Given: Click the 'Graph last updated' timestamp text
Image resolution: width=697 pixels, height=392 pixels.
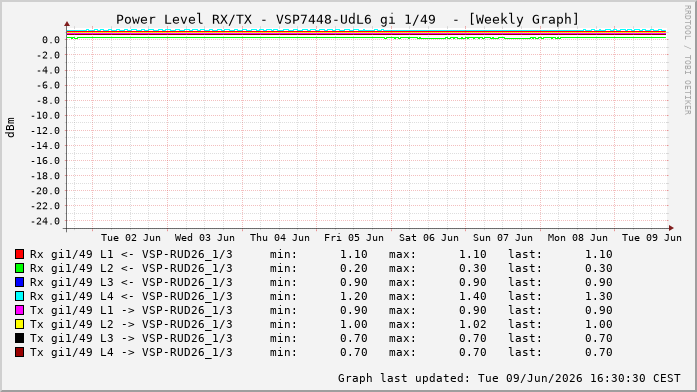Looking at the screenshot, I should coord(509,378).
